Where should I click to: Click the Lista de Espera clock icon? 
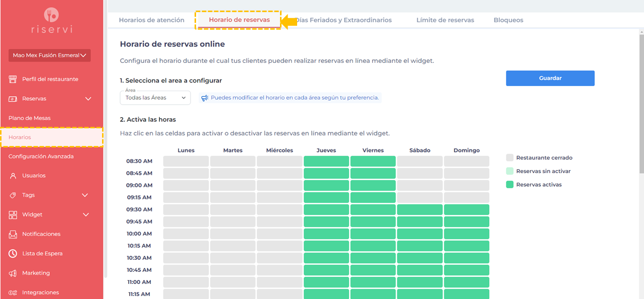pos(13,254)
